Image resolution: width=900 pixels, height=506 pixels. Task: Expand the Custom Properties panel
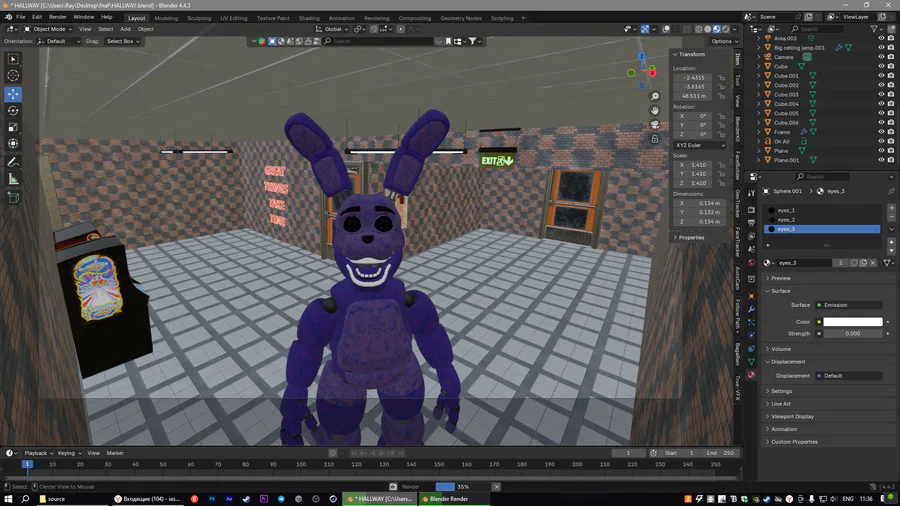point(794,442)
